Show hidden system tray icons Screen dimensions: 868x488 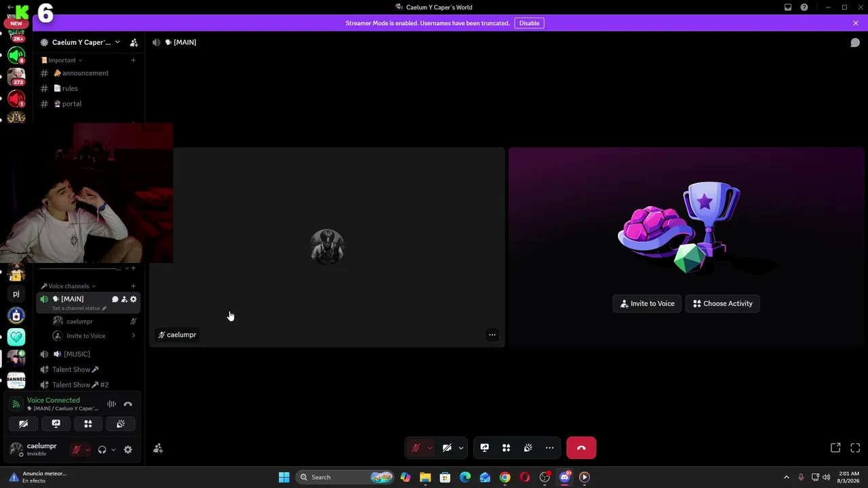(x=786, y=477)
